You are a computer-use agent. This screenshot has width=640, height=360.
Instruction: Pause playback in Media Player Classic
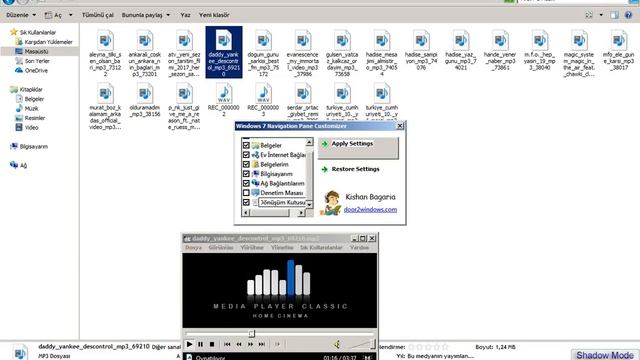tap(200, 344)
